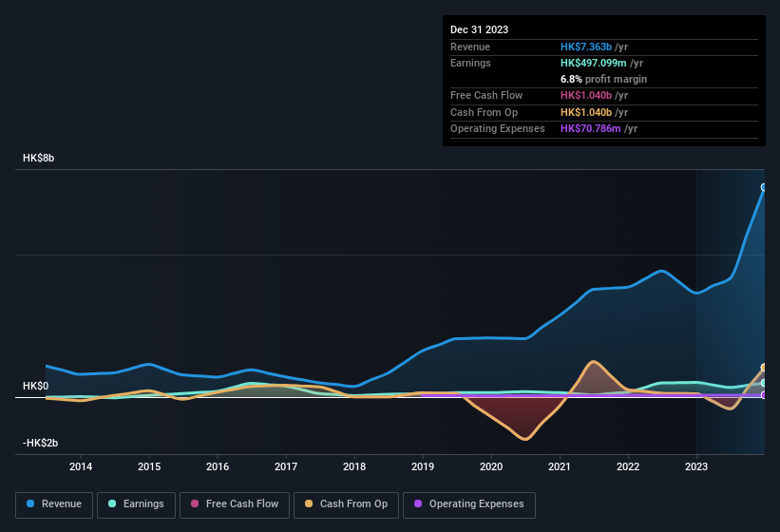
Task: Select the 2023 x-axis year label
Action: click(696, 466)
